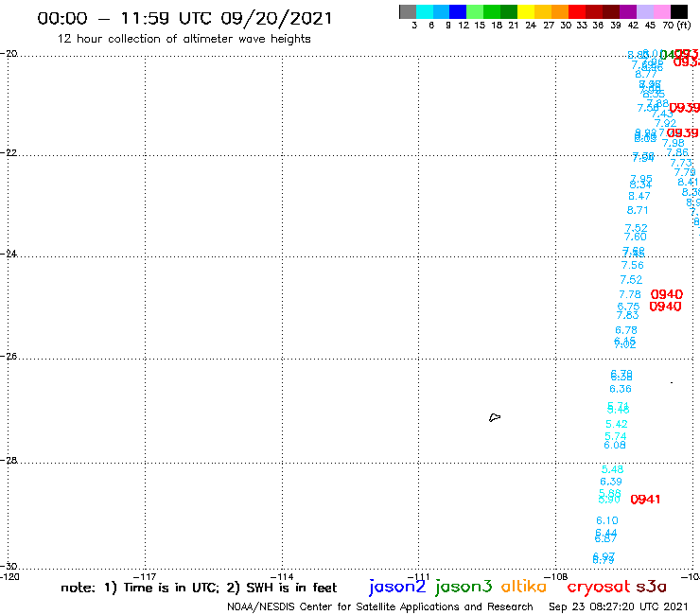Screen dimensions: 700x615
Task: Click the latitude axis label -24
Action: (9, 254)
